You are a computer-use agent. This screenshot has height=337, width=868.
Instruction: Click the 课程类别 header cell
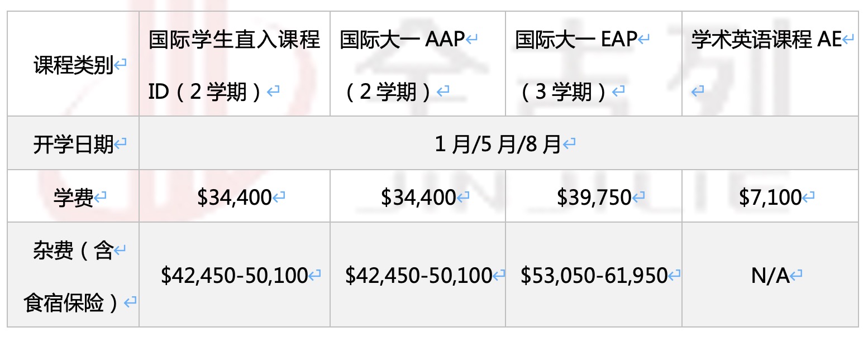pyautogui.click(x=74, y=66)
